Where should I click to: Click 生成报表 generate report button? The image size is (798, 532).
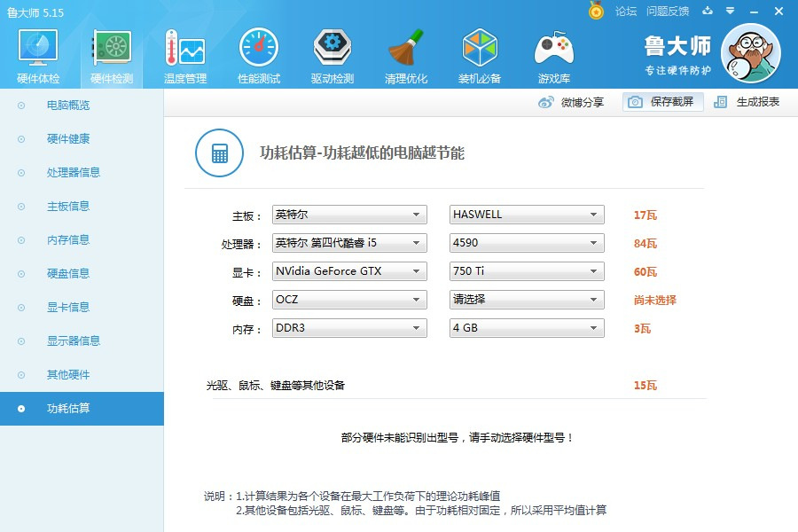click(747, 102)
